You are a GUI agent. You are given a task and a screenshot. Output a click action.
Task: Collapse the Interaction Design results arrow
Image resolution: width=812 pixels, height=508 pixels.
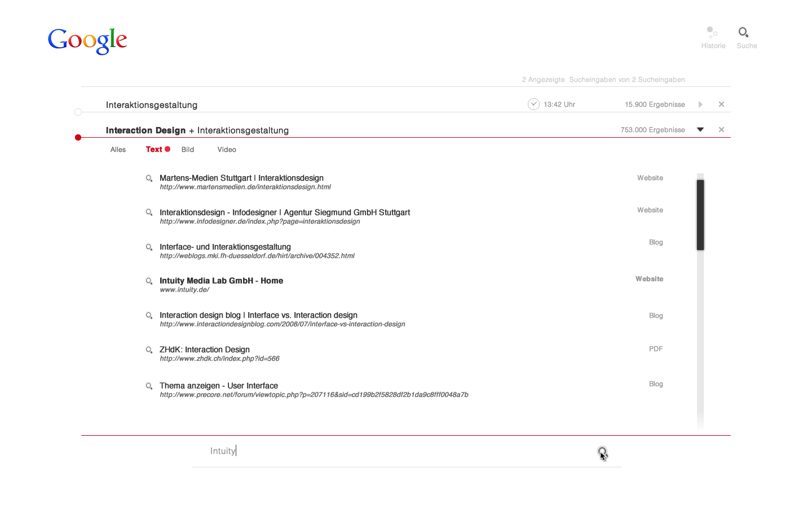pyautogui.click(x=700, y=130)
